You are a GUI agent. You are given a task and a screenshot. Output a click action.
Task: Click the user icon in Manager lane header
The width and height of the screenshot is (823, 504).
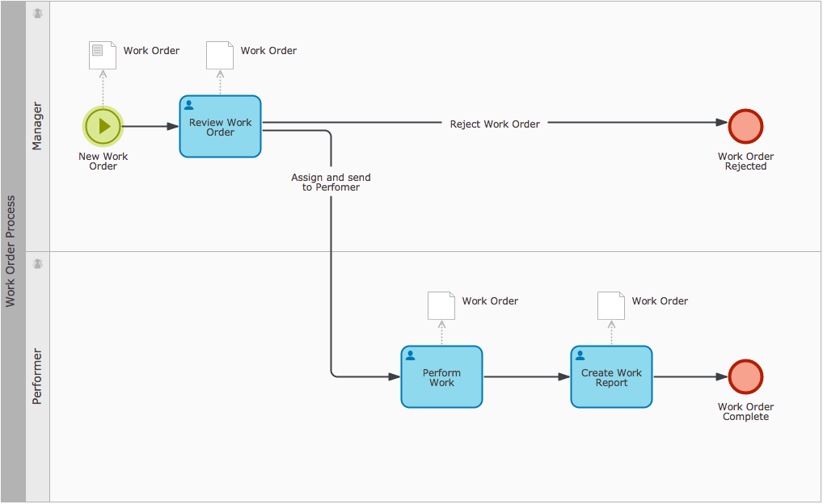click(37, 13)
